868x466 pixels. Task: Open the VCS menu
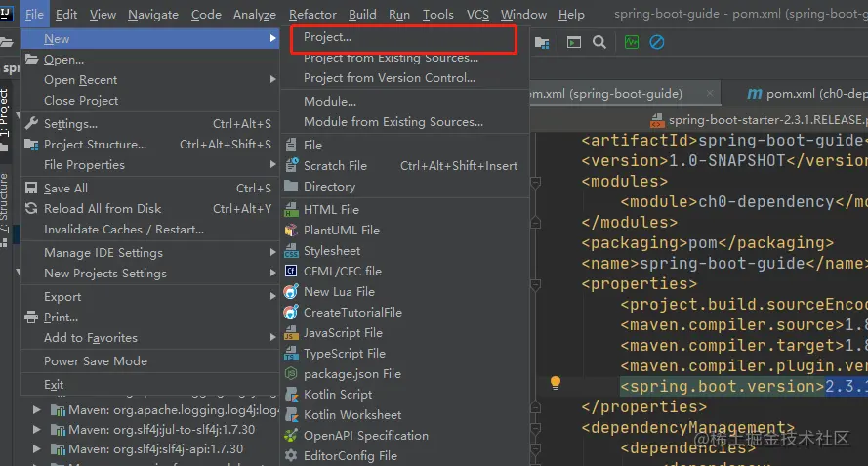[x=477, y=15]
